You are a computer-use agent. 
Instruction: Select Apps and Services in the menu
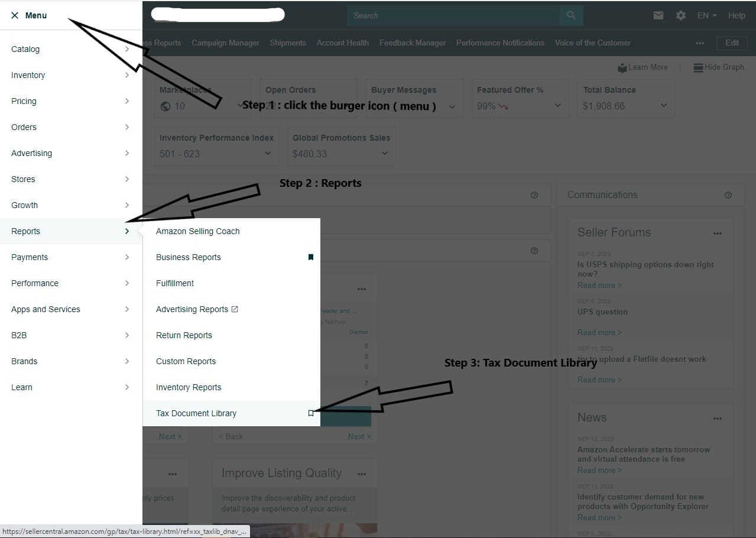(x=71, y=309)
